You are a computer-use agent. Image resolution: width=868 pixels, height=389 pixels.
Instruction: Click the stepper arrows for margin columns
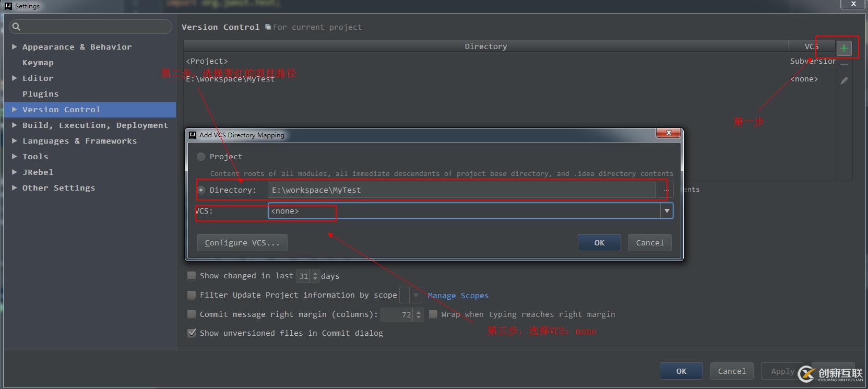point(419,314)
